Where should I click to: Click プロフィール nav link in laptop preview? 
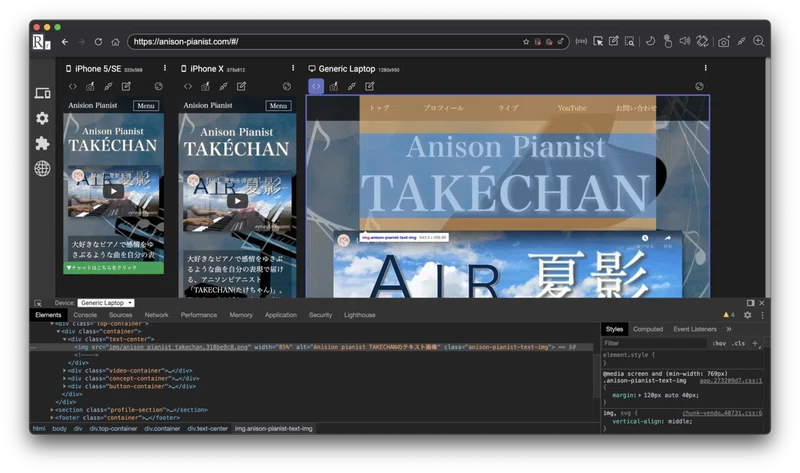(x=443, y=108)
